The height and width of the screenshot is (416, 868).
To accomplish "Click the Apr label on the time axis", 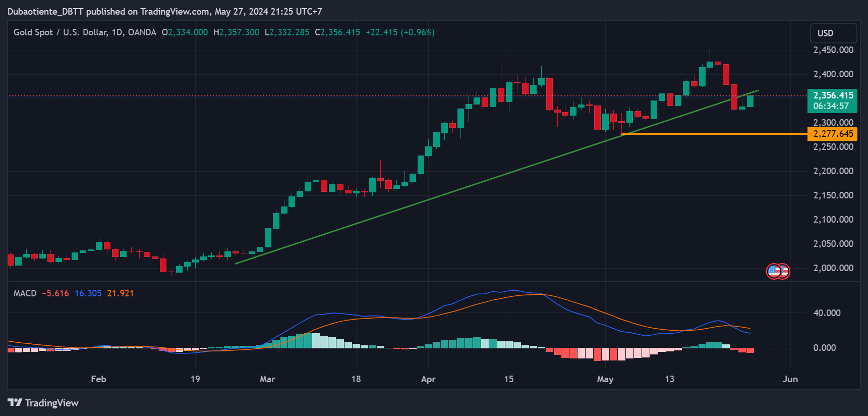I will (428, 379).
